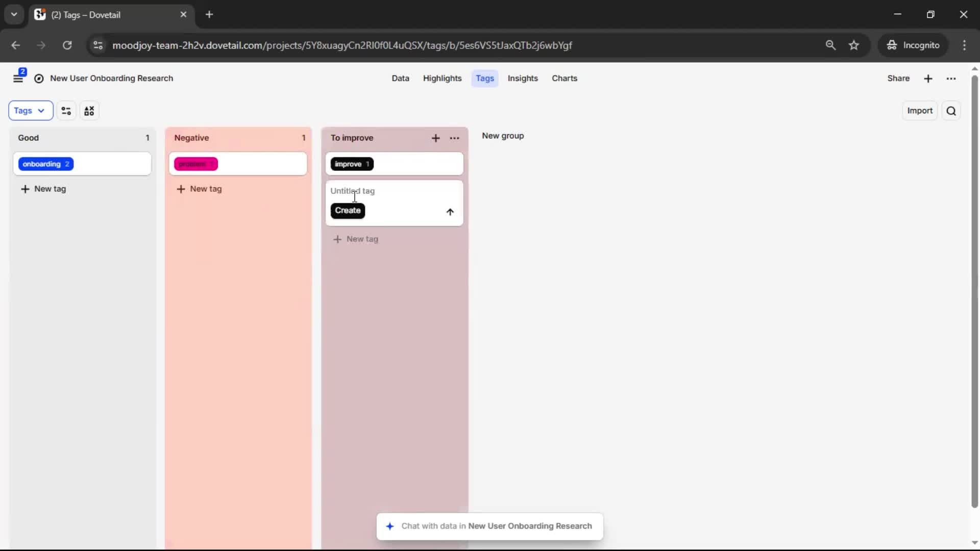Select the blue onboarding tag
Image resolution: width=980 pixels, height=551 pixels.
point(46,164)
